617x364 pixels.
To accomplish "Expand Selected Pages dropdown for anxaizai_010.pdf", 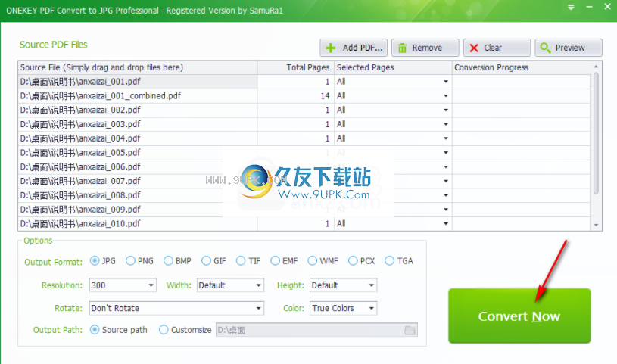I will point(446,224).
